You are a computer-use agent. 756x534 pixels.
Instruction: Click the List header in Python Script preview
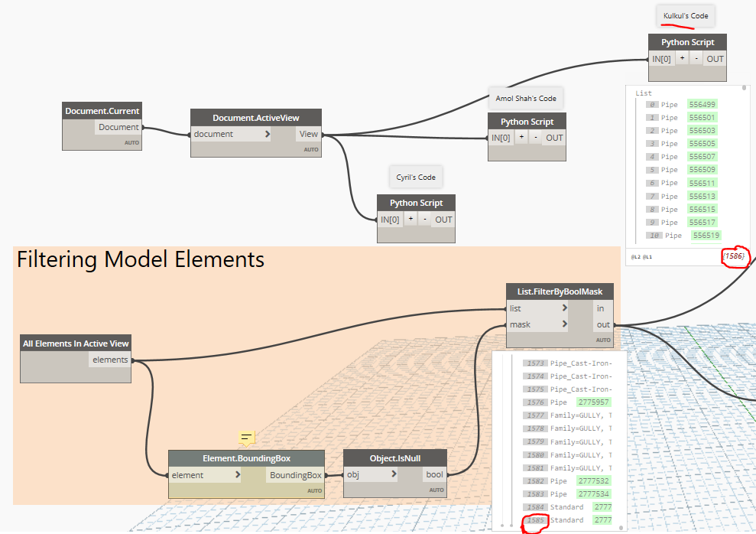pos(643,93)
